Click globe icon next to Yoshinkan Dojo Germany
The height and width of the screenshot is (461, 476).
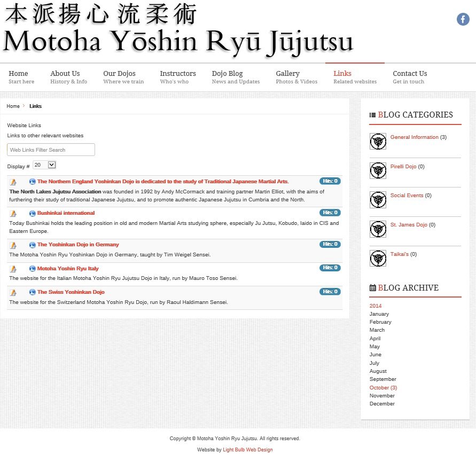(33, 245)
